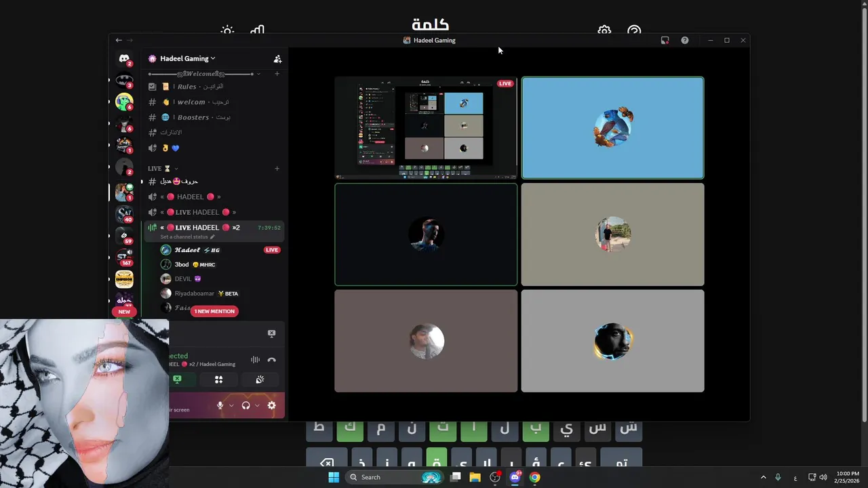The width and height of the screenshot is (868, 488).
Task: Select the dark green-outlined participant tile
Action: pyautogui.click(x=426, y=235)
